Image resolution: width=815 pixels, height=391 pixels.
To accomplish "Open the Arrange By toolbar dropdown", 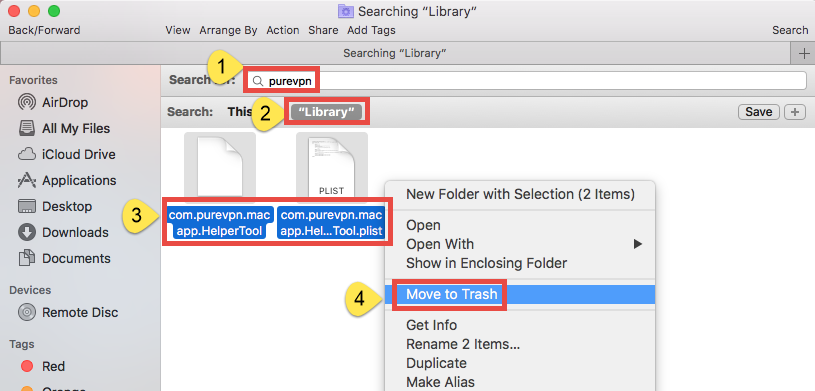I will (228, 30).
